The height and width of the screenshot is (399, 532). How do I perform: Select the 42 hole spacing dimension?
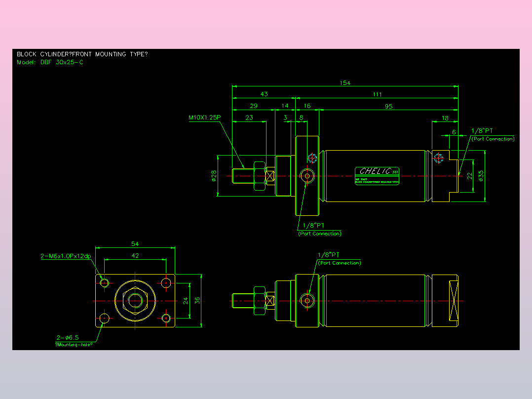coord(135,256)
